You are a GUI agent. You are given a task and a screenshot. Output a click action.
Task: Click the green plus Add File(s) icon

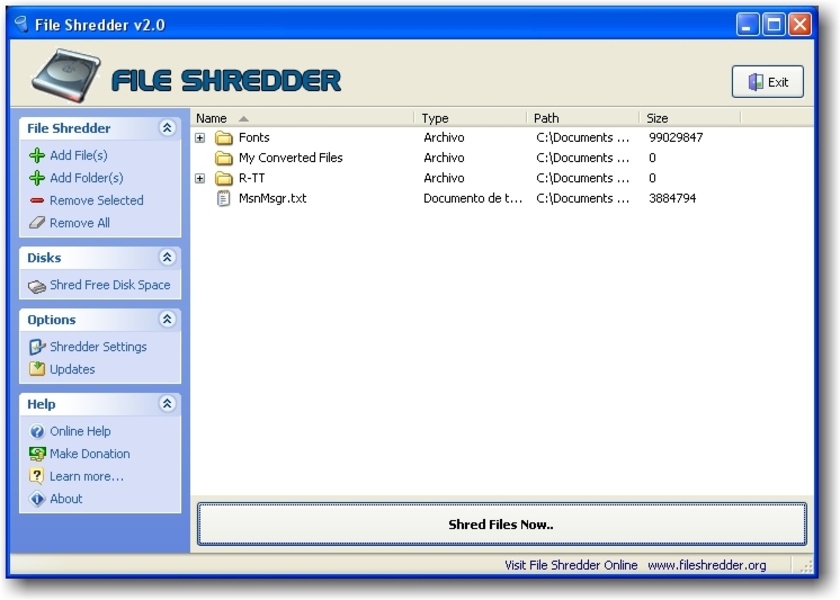37,156
